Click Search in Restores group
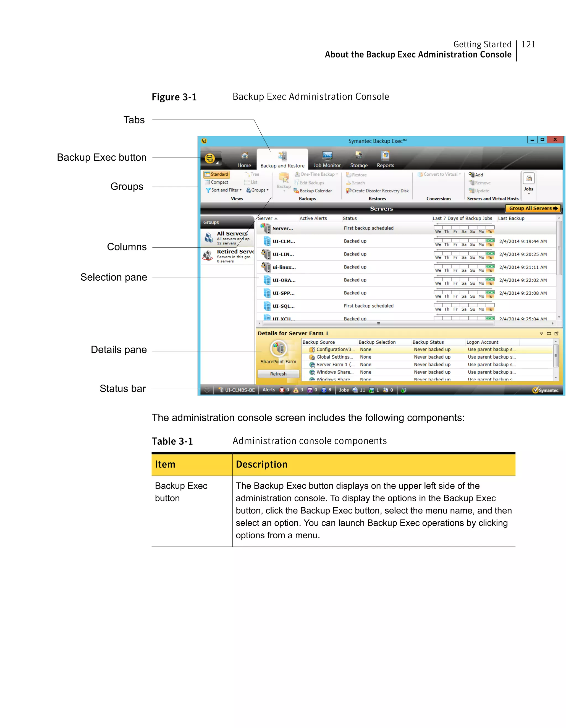The image size is (566, 728). click(355, 183)
